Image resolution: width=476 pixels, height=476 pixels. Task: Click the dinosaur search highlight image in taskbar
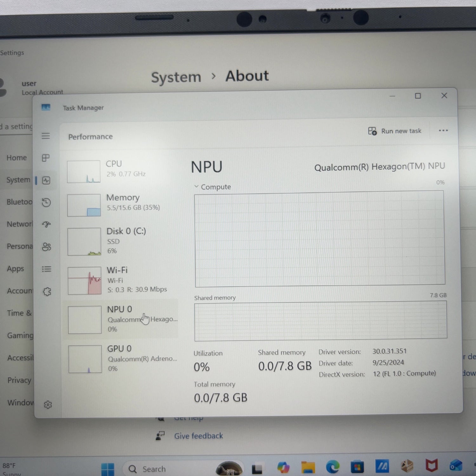pyautogui.click(x=229, y=468)
